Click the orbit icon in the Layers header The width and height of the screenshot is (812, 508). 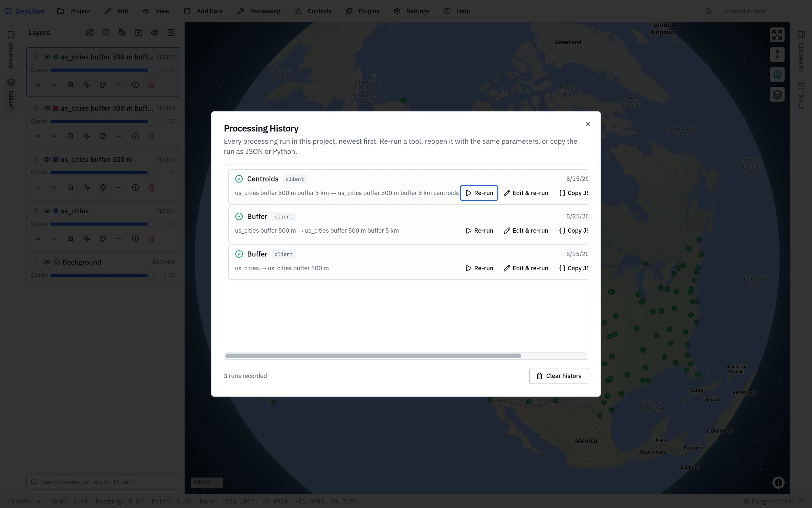click(x=90, y=33)
